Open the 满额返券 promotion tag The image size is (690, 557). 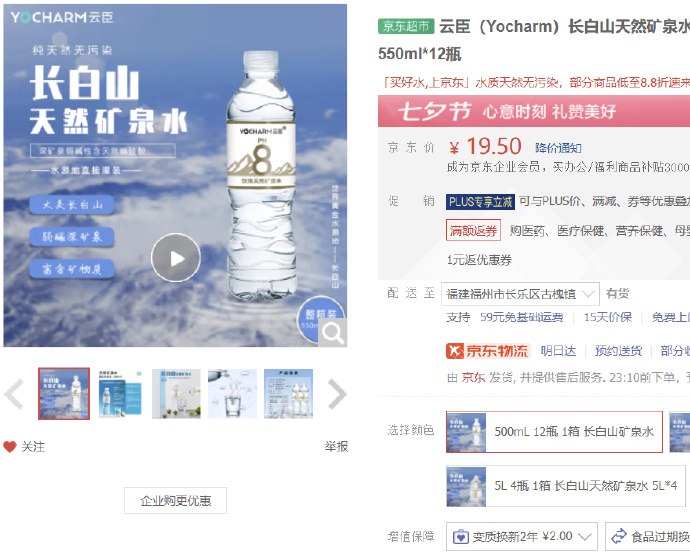coord(473,230)
